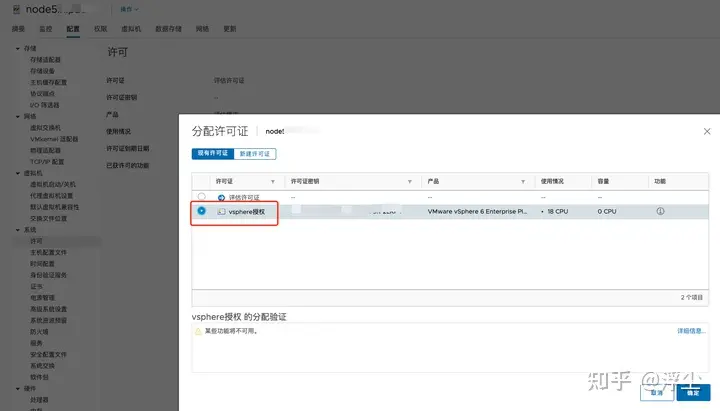Click the 取消 cancel button

(x=657, y=393)
